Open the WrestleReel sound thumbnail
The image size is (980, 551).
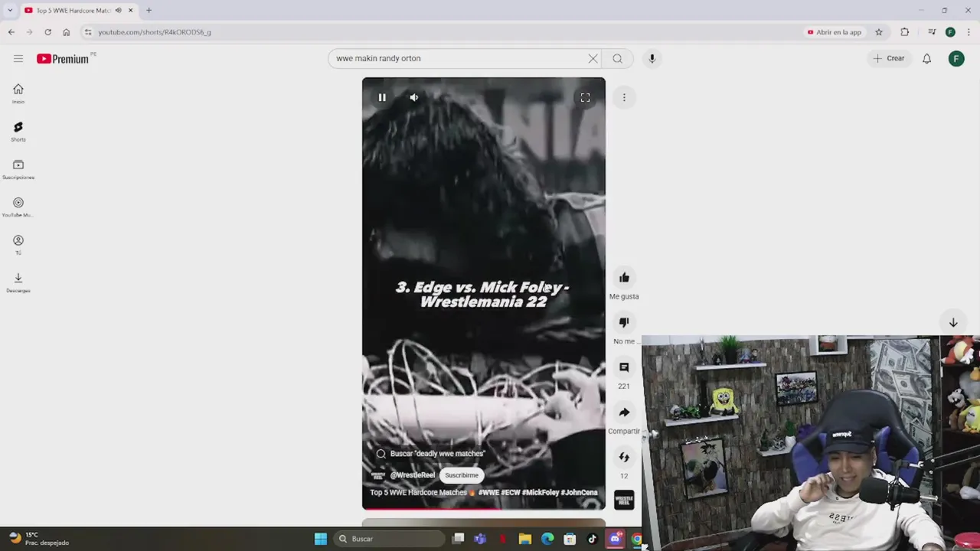pyautogui.click(x=624, y=500)
